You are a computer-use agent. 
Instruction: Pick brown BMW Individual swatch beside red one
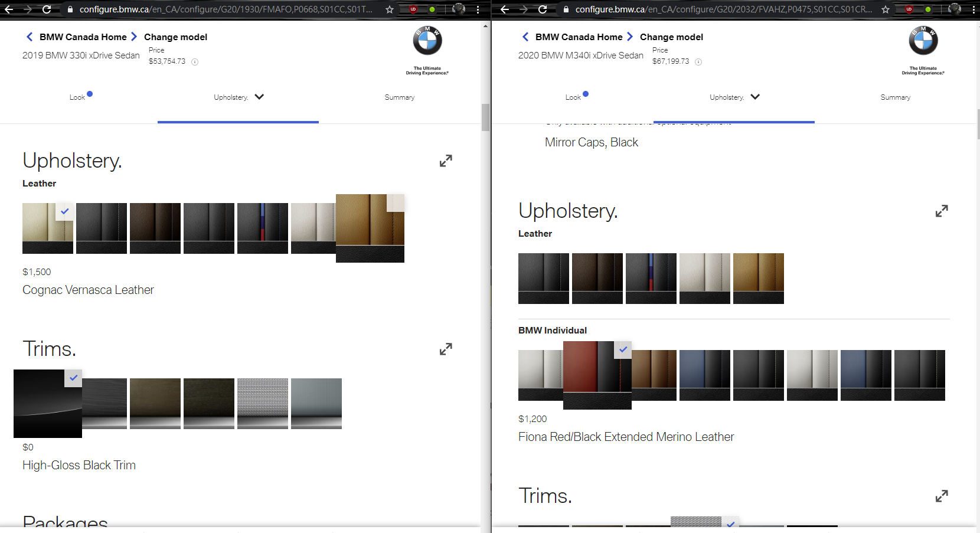pos(654,375)
